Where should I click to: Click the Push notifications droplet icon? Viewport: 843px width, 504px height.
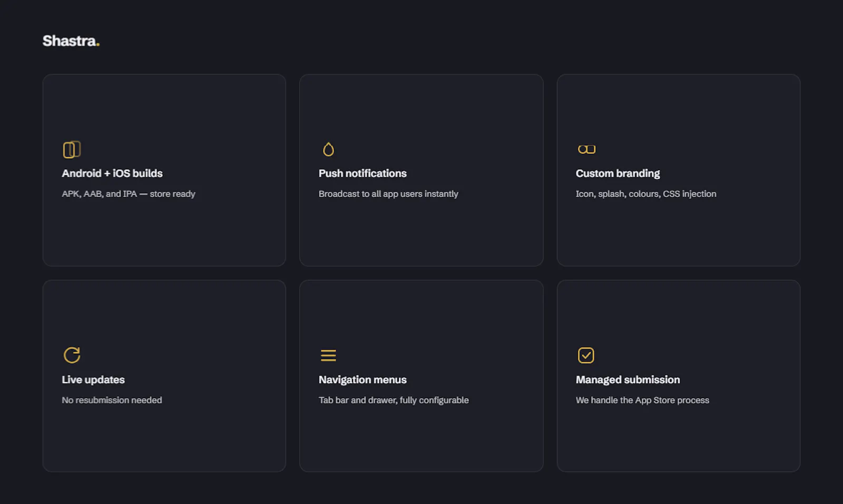(x=328, y=150)
